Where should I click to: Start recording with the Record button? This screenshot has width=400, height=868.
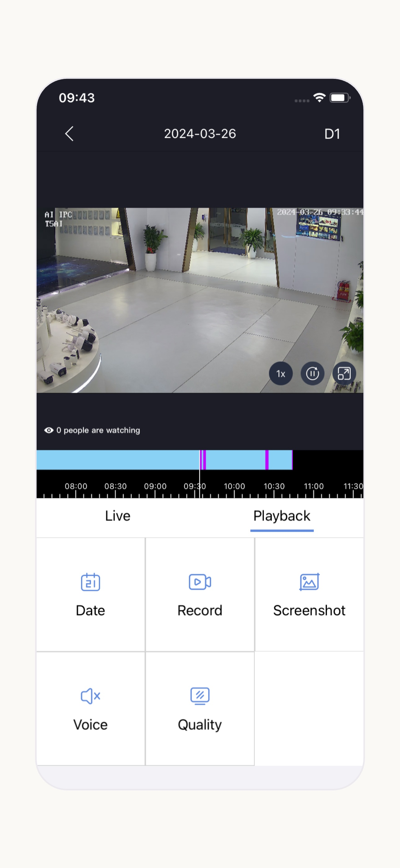pyautogui.click(x=200, y=595)
